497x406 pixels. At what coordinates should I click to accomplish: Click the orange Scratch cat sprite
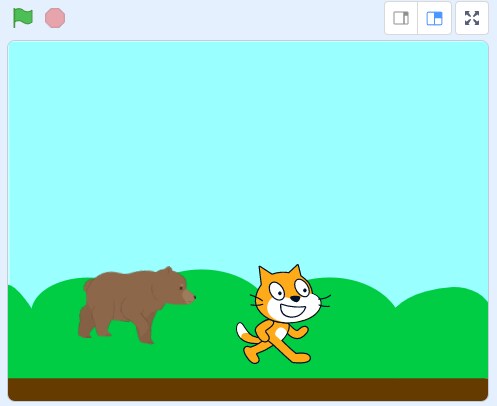tap(283, 314)
